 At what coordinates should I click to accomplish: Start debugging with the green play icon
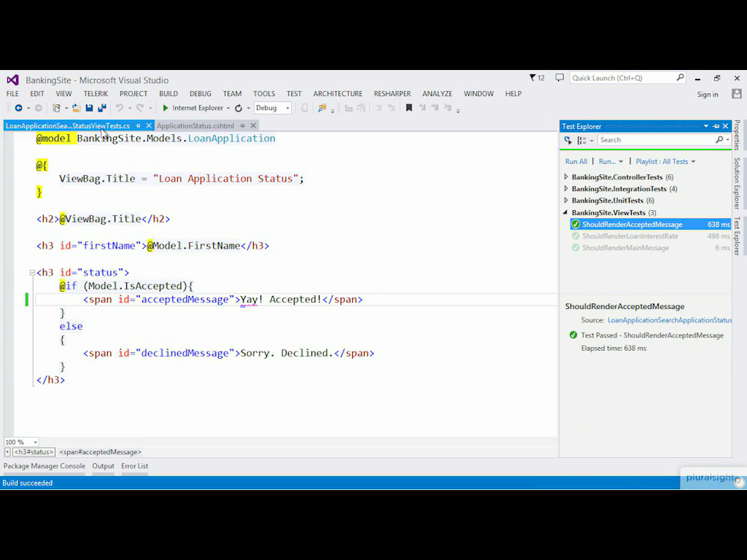166,108
